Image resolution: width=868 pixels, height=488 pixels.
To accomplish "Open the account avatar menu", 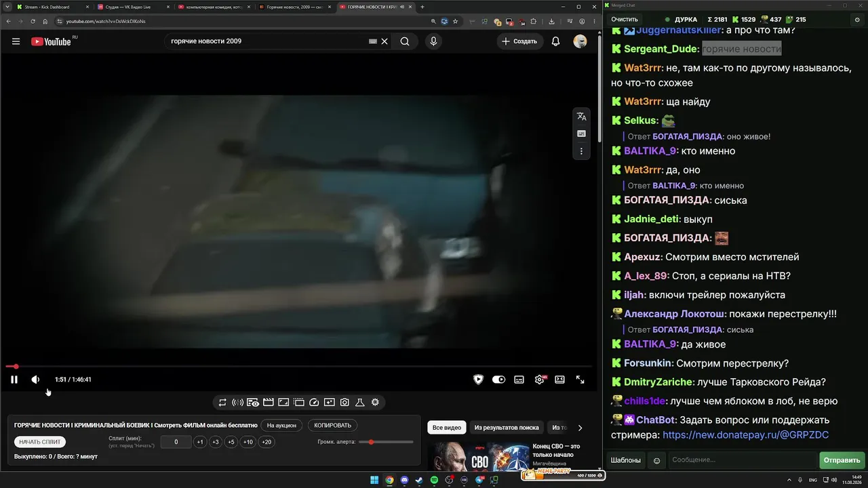I will [580, 41].
